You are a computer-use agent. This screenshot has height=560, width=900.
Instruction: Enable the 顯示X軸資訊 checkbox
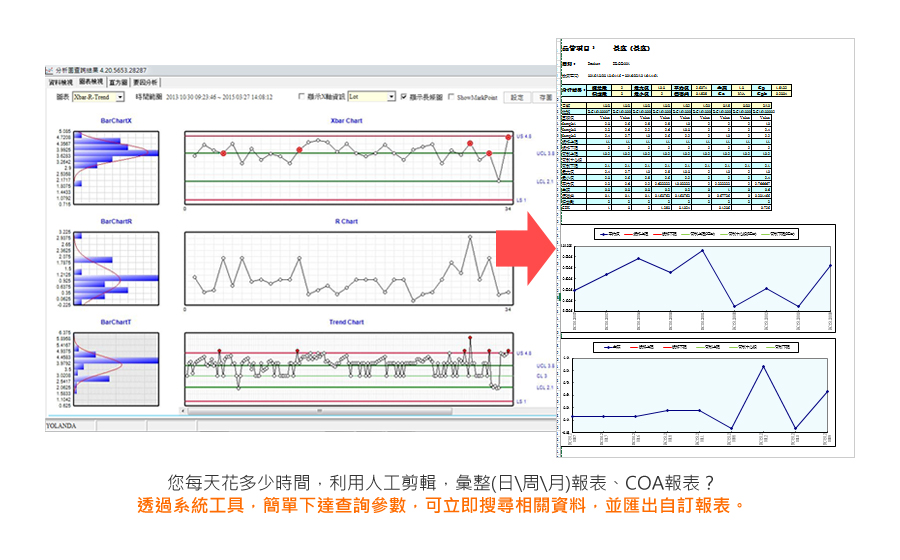coord(303,98)
